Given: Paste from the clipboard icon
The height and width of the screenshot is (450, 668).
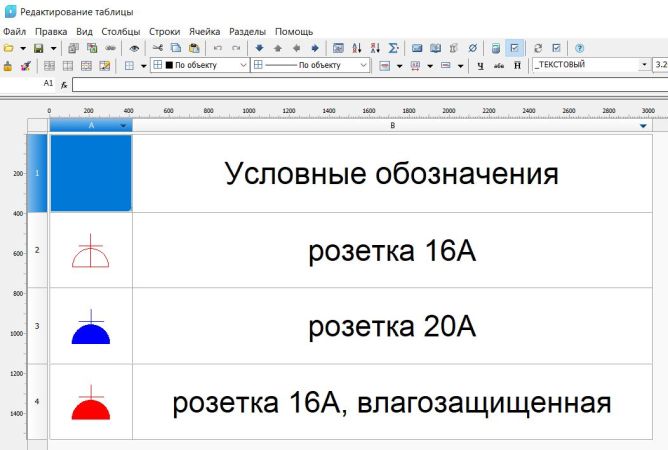Looking at the screenshot, I should pyautogui.click(x=194, y=48).
